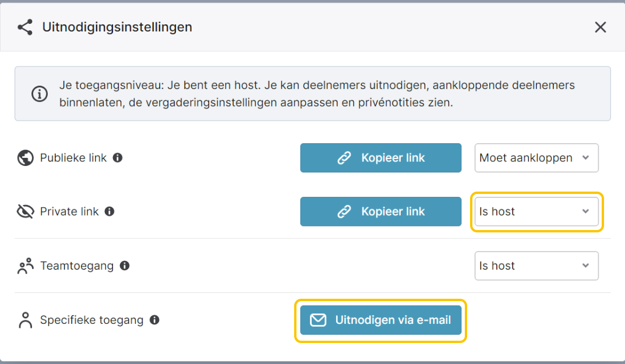Open the Moet aankloppen dropdown for Publieke link
Image resolution: width=625 pixels, height=364 pixels.
536,158
